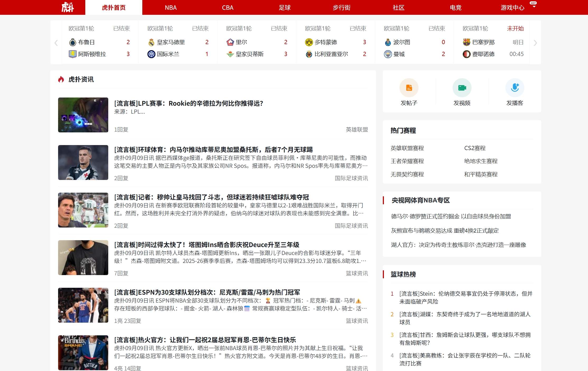588x371 pixels.
Task: Click the 布鲁日 team crest
Action: 73,42
